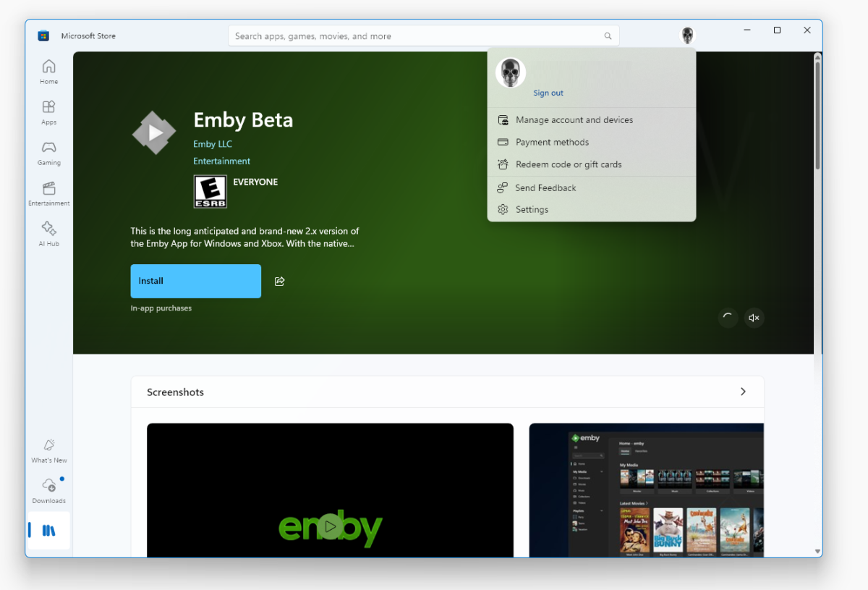Click the Emby Beta title
The width and height of the screenshot is (868, 590).
coord(243,119)
